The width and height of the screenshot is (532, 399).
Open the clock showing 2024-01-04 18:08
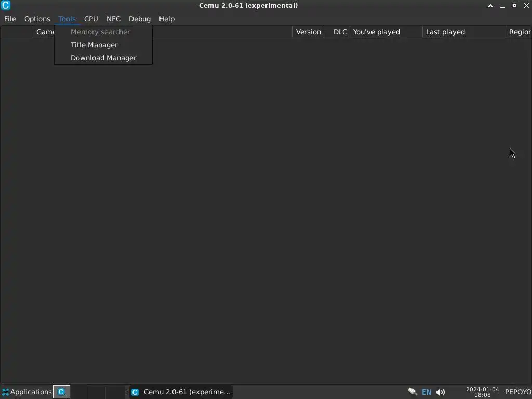click(482, 392)
